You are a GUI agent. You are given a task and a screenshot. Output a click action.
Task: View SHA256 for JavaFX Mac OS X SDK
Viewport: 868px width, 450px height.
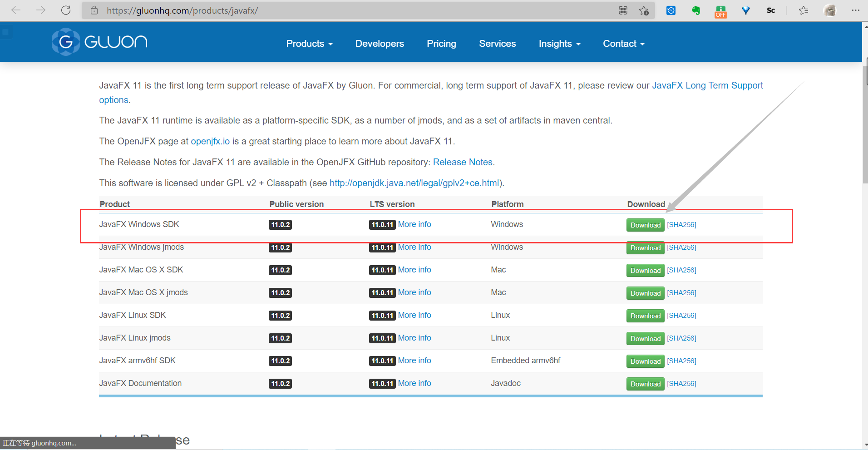(x=681, y=270)
